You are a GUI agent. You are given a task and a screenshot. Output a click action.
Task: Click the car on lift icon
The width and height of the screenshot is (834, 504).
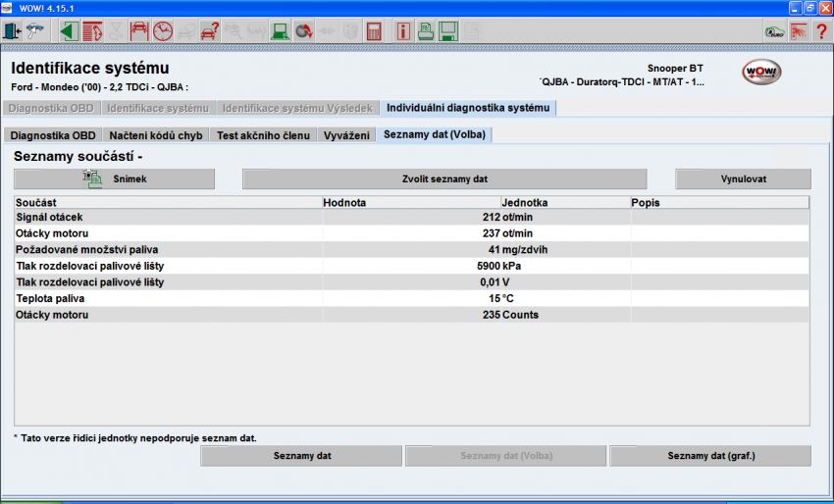(138, 31)
